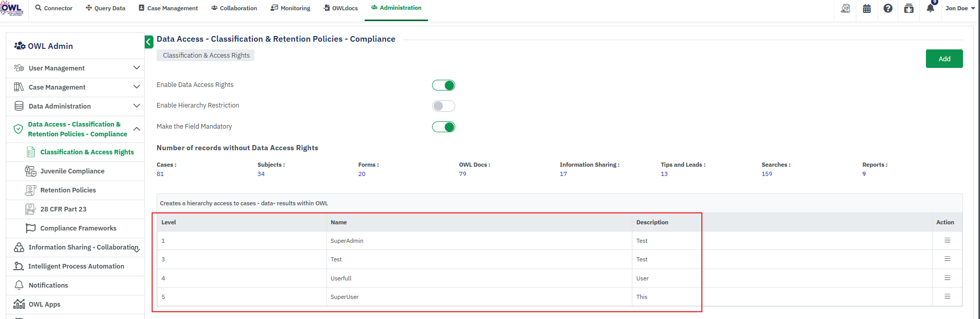Click the help question mark icon
This screenshot has height=319, width=980.
point(888,9)
